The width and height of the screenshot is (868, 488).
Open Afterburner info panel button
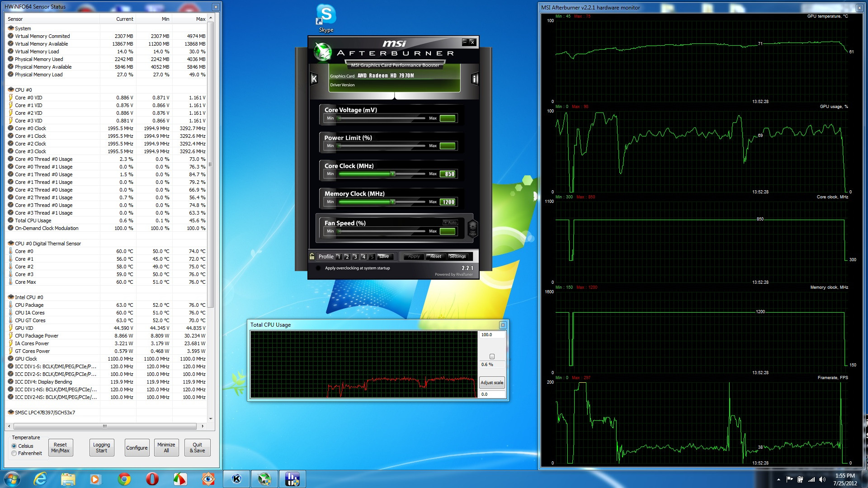(x=475, y=79)
